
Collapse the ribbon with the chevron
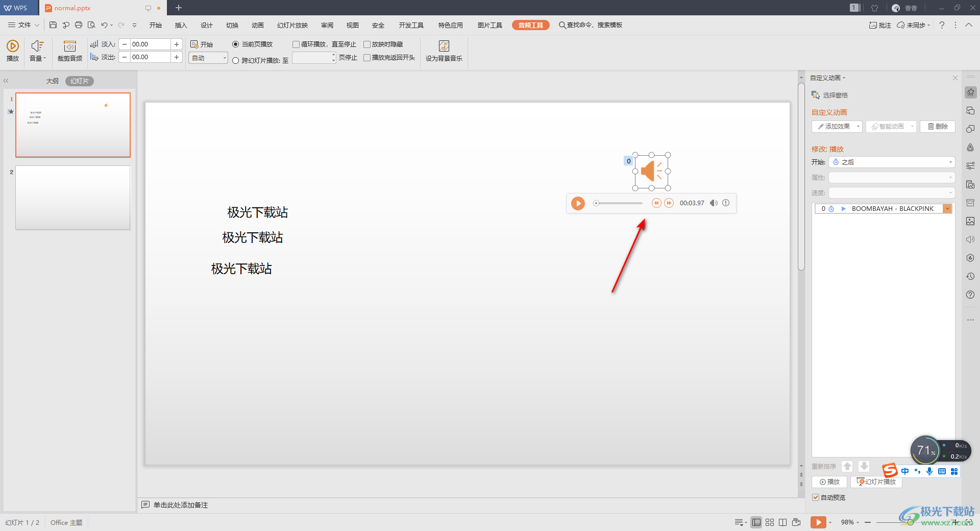tap(968, 25)
